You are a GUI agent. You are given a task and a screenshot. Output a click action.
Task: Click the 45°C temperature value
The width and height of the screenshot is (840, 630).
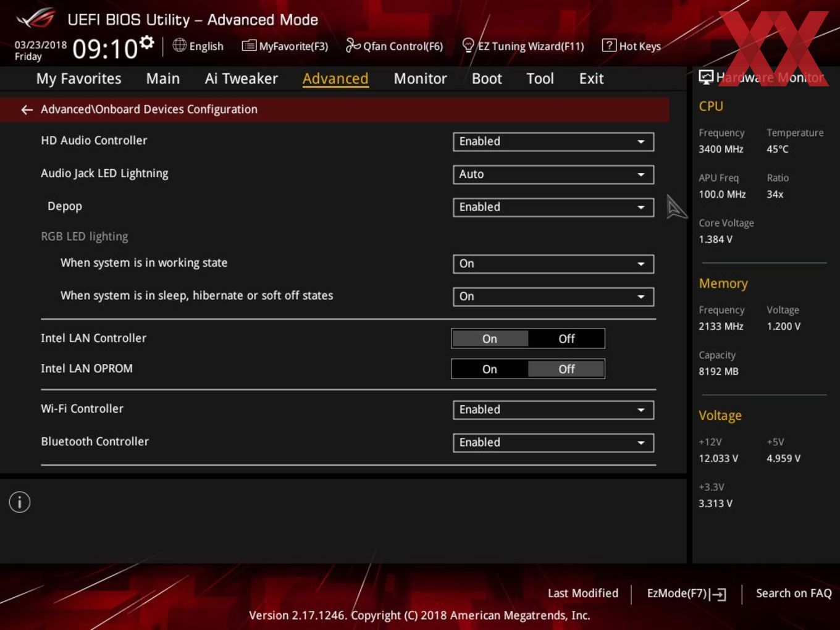[x=778, y=149]
